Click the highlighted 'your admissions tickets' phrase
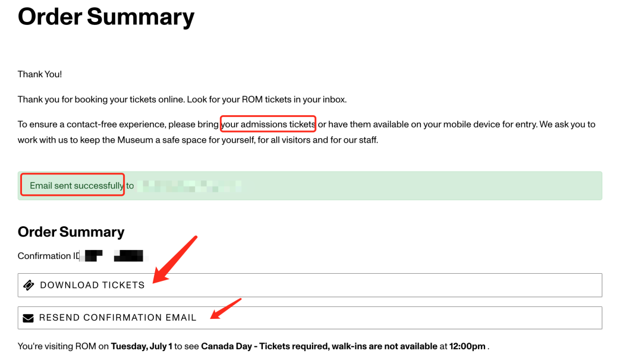The width and height of the screenshot is (642, 364). 268,124
